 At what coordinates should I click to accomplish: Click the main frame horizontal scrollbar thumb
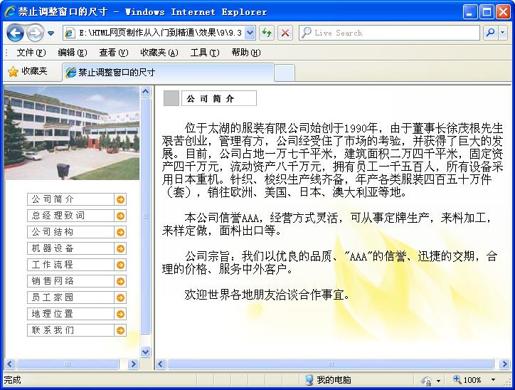point(331,364)
